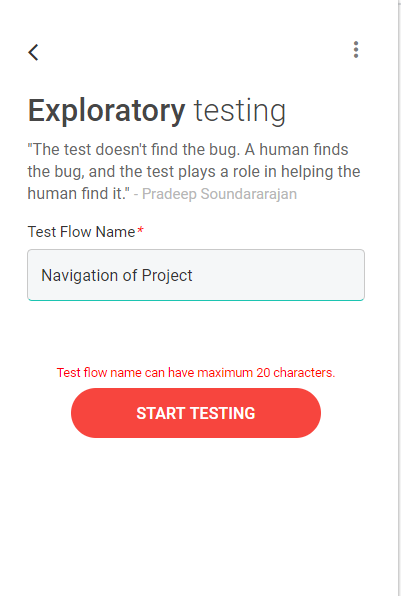Click blank area below the START TESTING button
The width and height of the screenshot is (404, 598).
(x=196, y=515)
